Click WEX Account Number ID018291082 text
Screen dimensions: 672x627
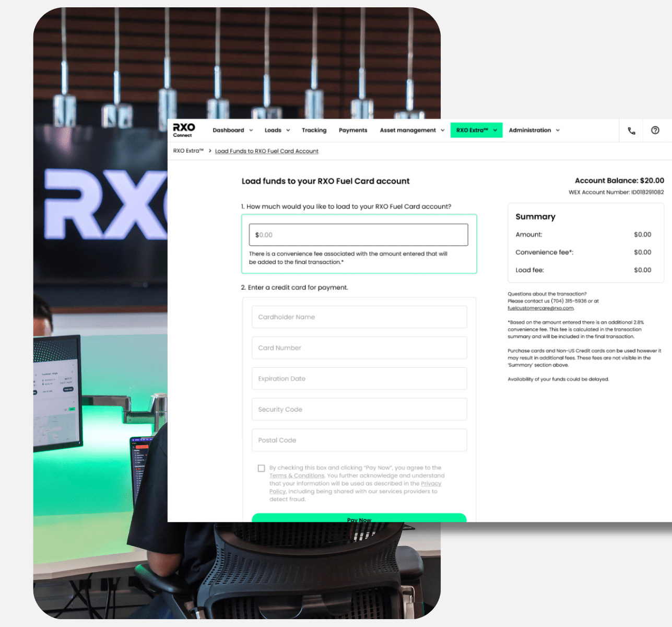[x=616, y=192]
